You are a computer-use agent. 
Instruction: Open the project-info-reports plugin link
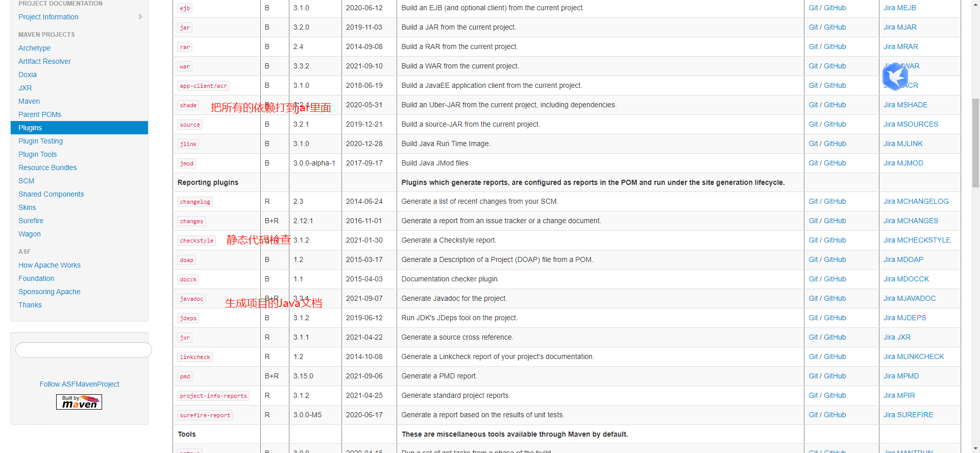213,396
